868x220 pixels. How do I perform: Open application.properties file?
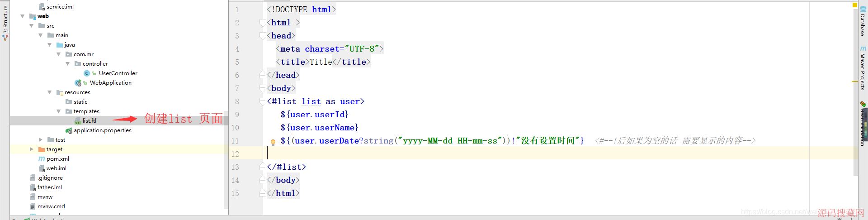coord(102,130)
